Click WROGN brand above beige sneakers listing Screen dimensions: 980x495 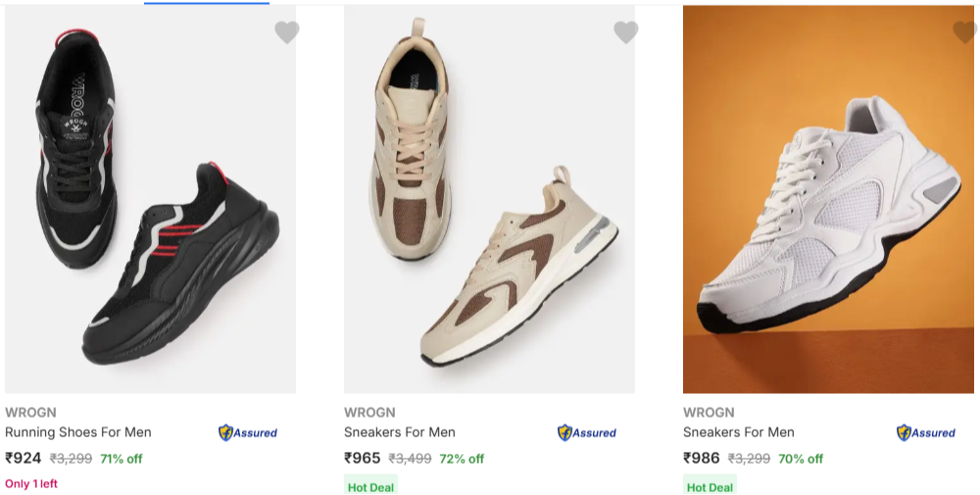pos(369,413)
